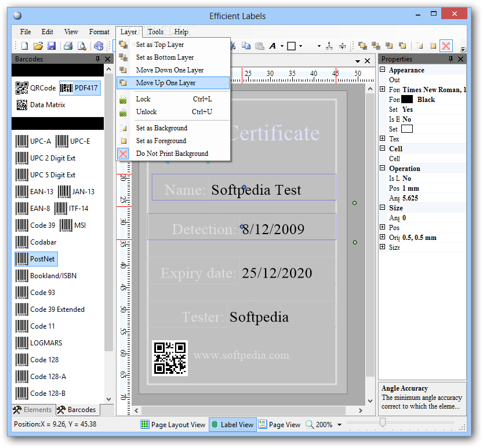This screenshot has height=448, width=483.
Task: Click toolbar Set as Top Layer icon
Action: (362, 46)
